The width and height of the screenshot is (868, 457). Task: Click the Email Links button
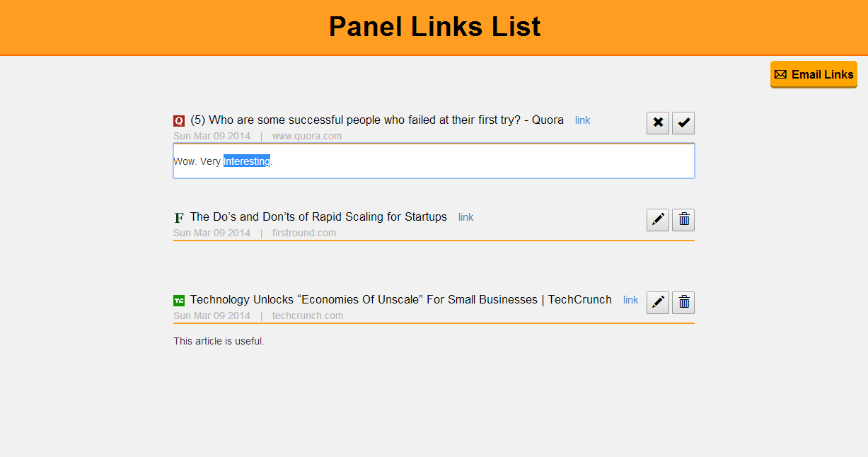coord(814,74)
